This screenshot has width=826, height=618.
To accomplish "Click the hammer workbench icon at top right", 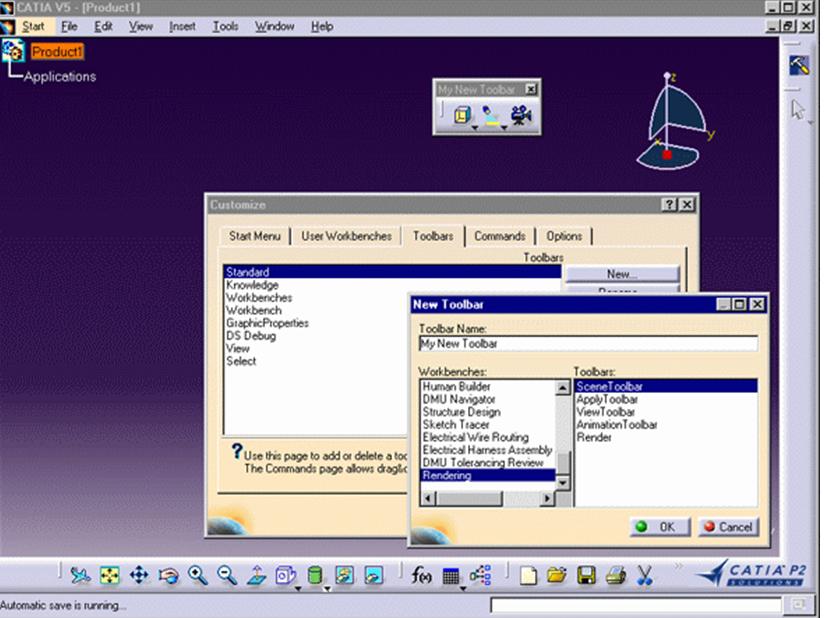I will tap(799, 65).
